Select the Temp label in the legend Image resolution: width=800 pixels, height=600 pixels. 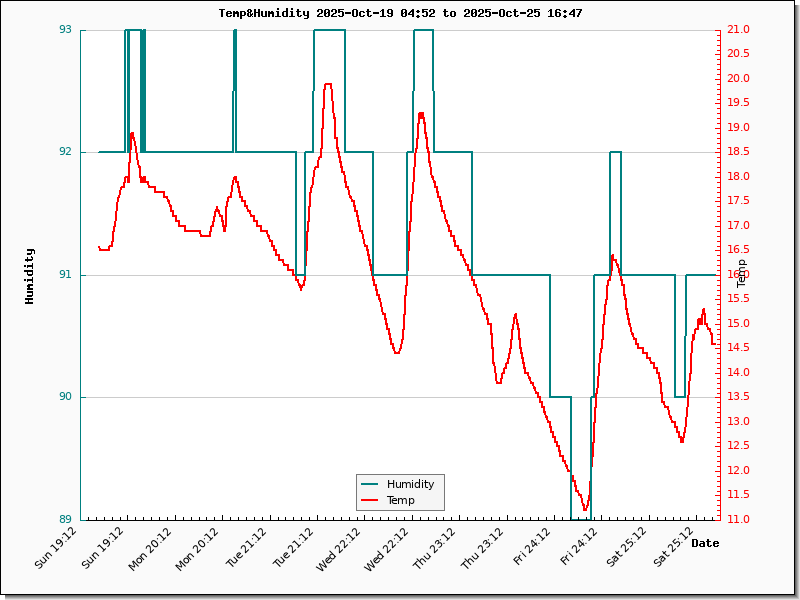coord(400,500)
